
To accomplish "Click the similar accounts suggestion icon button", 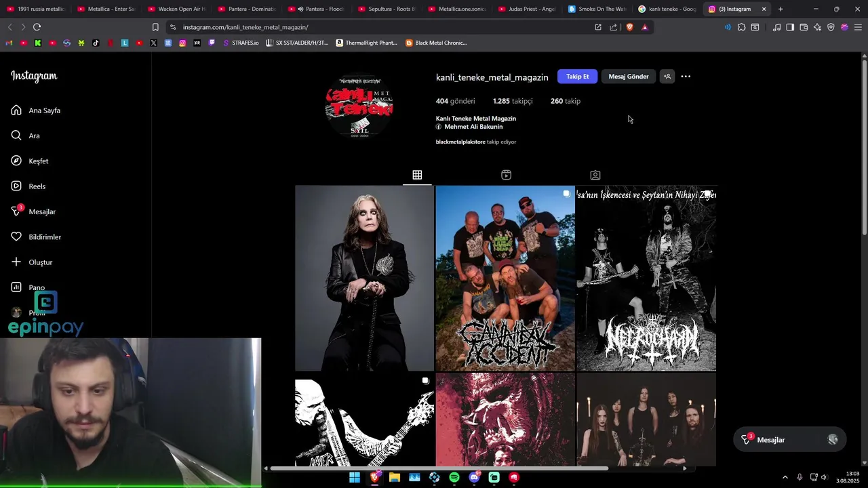I will 667,77.
